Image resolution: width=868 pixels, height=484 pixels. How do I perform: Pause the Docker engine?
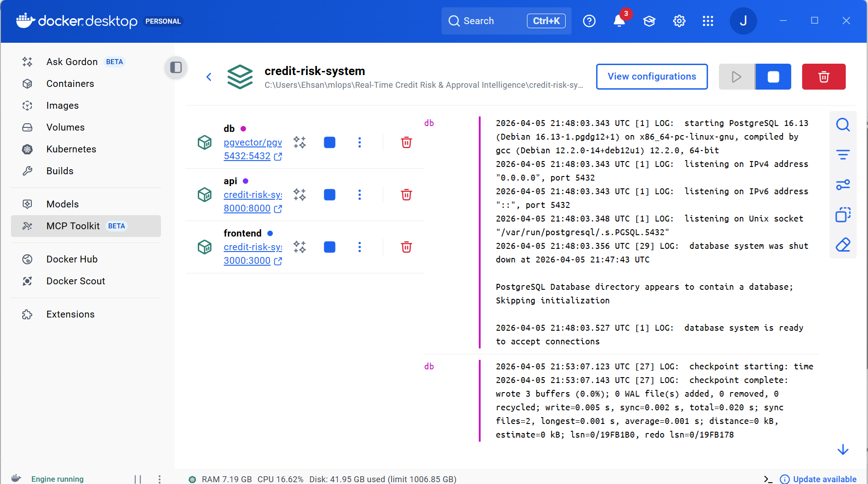tap(138, 479)
